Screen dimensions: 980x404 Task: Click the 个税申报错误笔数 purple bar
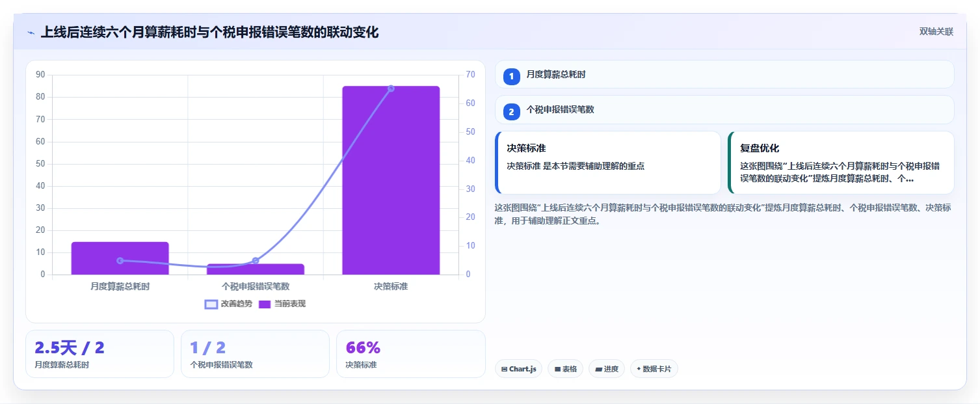pyautogui.click(x=256, y=269)
